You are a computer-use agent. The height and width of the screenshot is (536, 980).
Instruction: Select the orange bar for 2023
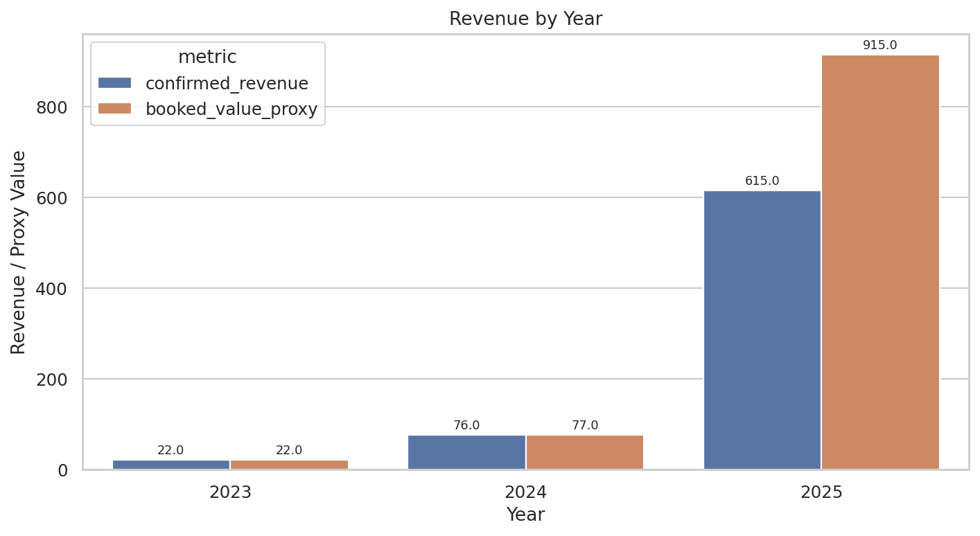pyautogui.click(x=288, y=465)
